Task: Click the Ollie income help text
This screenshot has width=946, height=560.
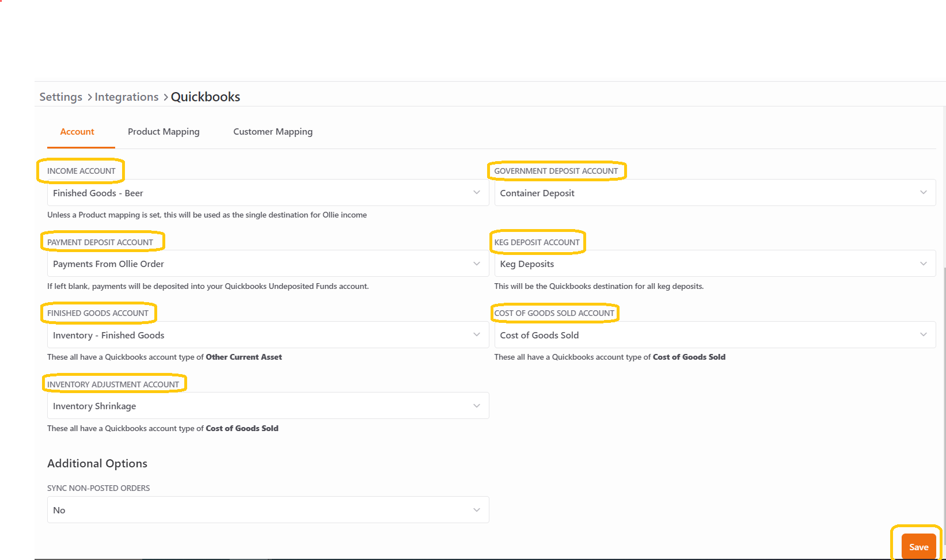Action: [x=207, y=215]
